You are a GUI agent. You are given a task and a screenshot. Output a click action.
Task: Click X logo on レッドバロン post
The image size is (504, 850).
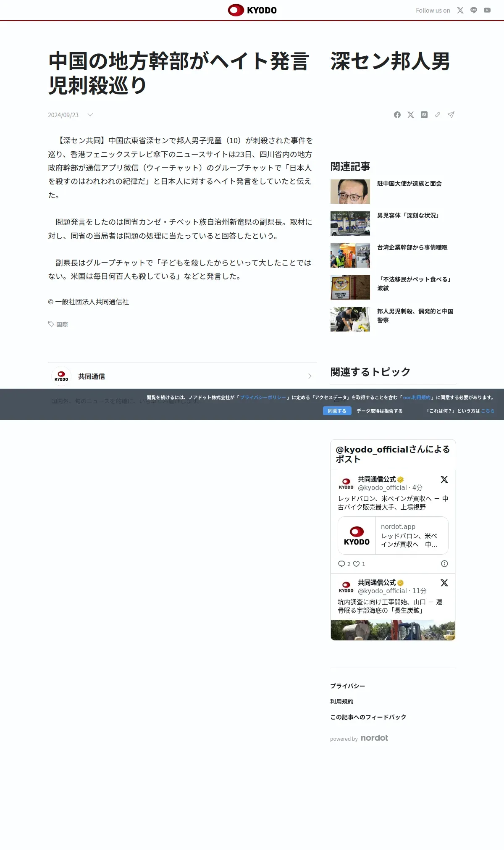click(x=444, y=479)
